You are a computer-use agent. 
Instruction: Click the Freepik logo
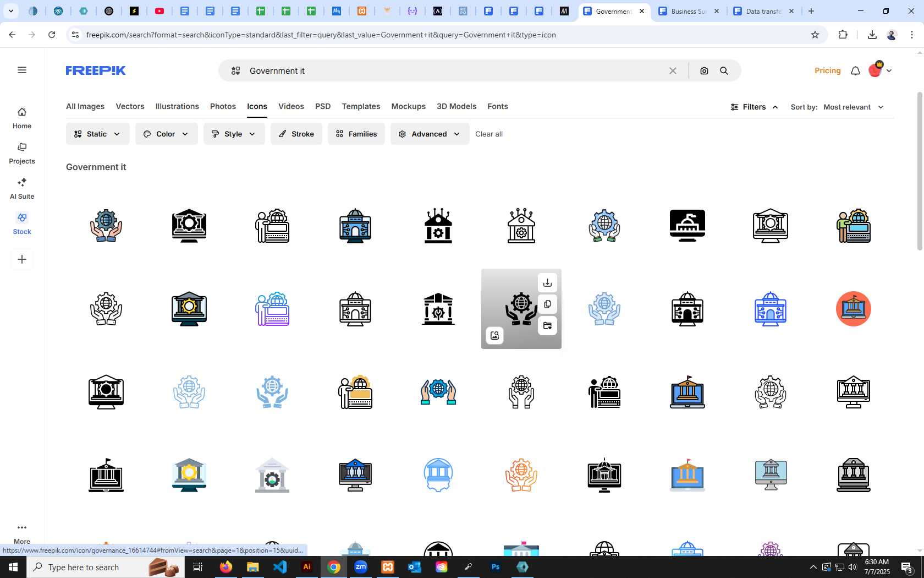(x=96, y=70)
